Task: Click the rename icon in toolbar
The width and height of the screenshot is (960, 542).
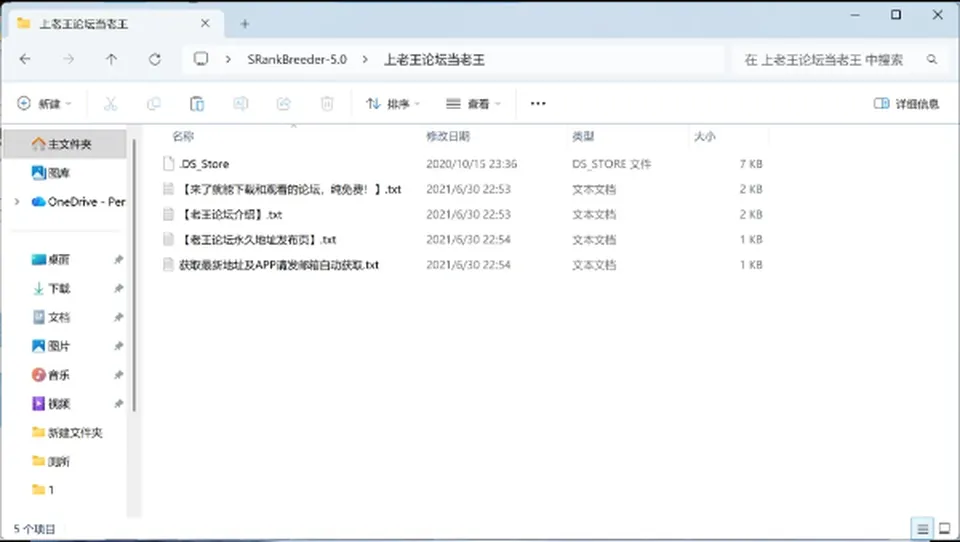Action: [x=241, y=104]
